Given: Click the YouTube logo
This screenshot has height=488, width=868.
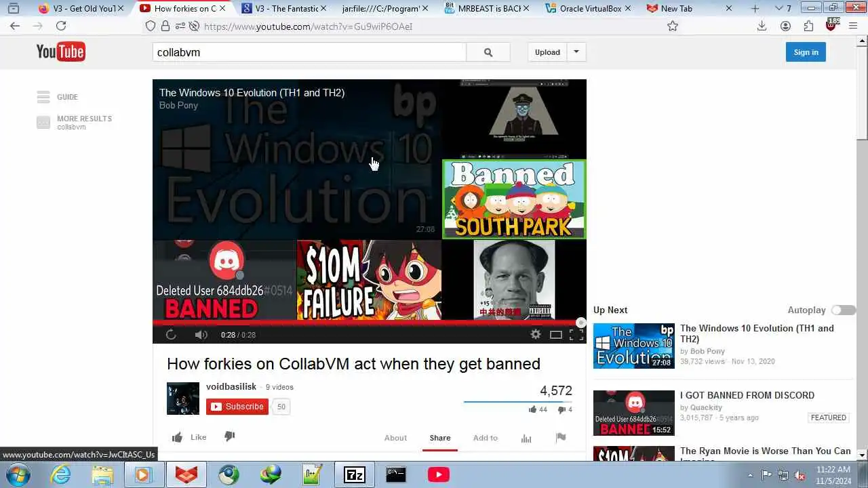Looking at the screenshot, I should pyautogui.click(x=60, y=52).
